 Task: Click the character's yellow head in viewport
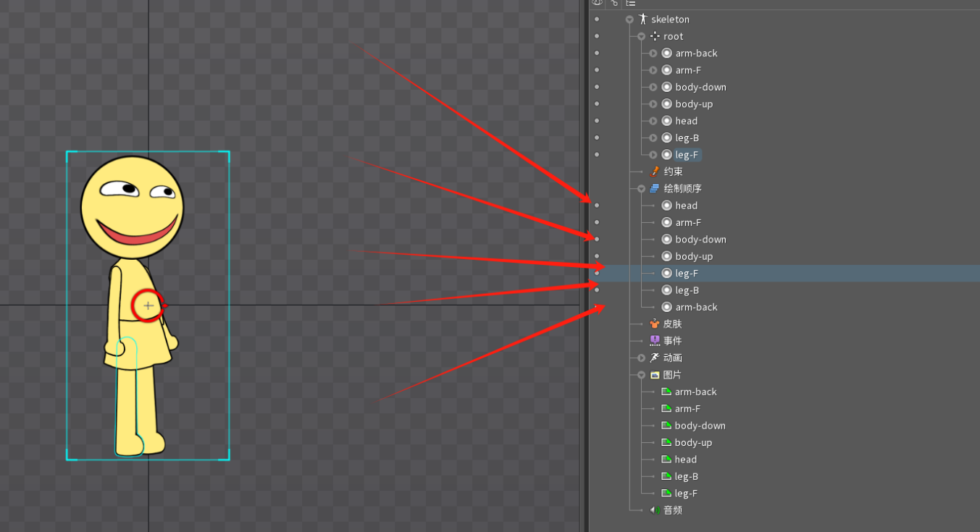coord(132,207)
